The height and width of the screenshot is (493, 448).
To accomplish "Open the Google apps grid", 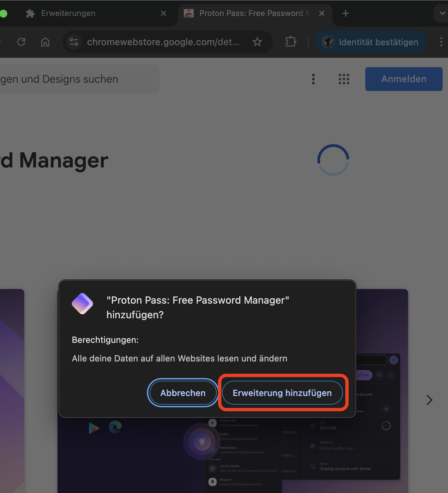I will click(344, 79).
